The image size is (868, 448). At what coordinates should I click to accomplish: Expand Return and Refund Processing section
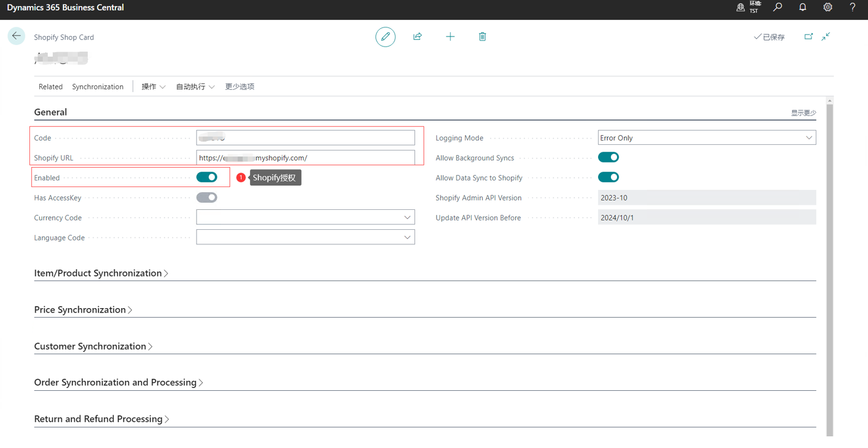click(102, 419)
